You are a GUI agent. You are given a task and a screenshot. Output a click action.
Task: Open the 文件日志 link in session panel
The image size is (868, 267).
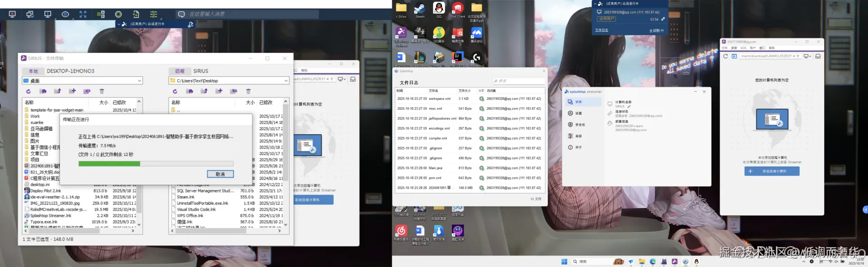pos(602,30)
